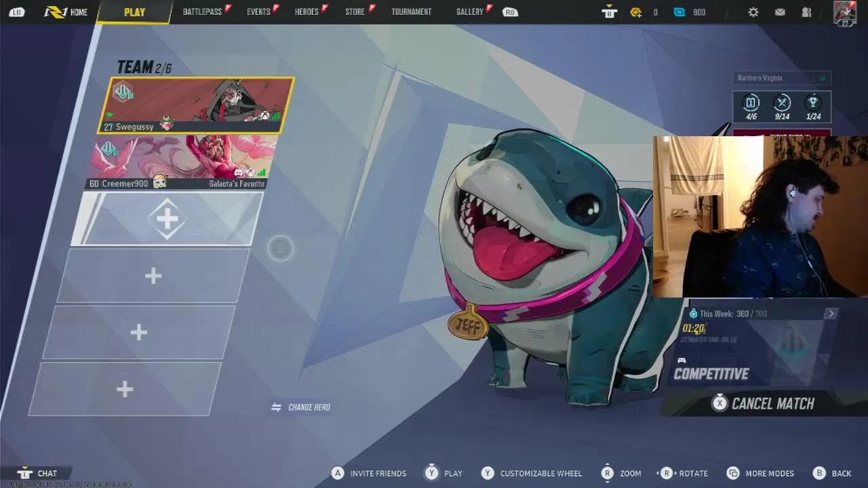Open the mail envelope icon
The width and height of the screenshot is (868, 488).
pyautogui.click(x=780, y=12)
